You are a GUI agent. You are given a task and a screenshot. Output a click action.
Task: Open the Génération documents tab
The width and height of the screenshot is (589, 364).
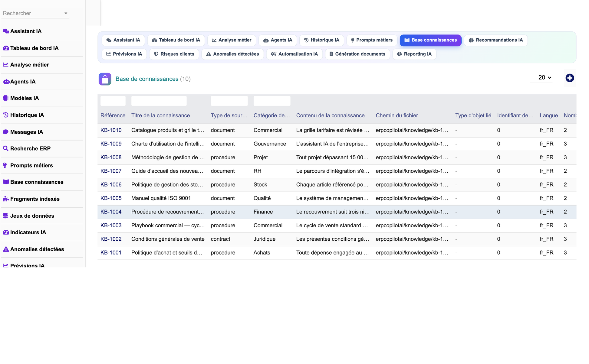[357, 54]
